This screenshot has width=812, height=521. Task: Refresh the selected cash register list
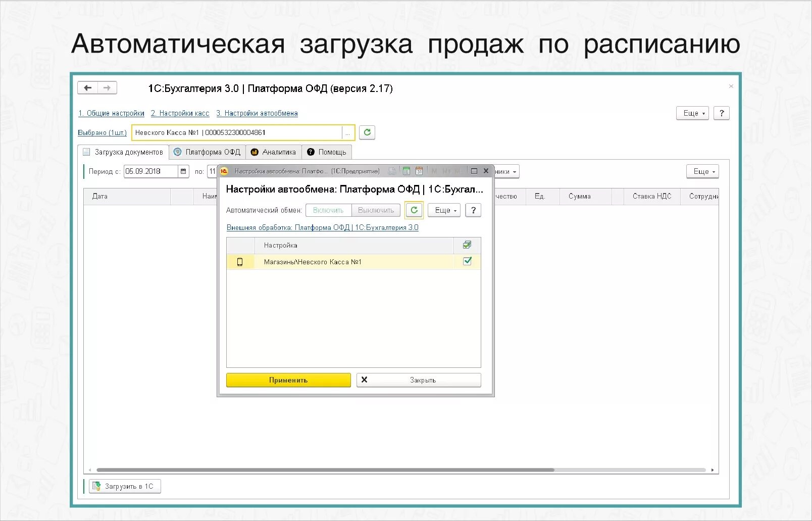[x=367, y=132]
